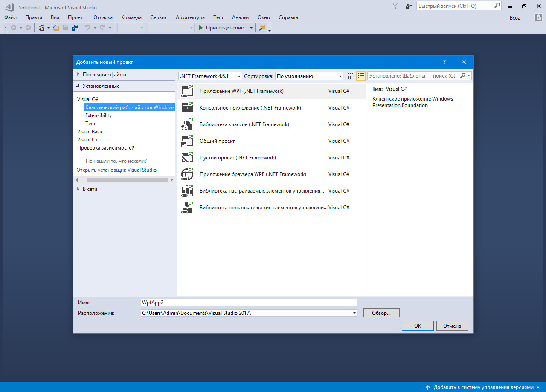Image resolution: width=546 pixels, height=392 pixels.
Task: Select 'Проверка зависимостей' in the tree
Action: (x=106, y=148)
